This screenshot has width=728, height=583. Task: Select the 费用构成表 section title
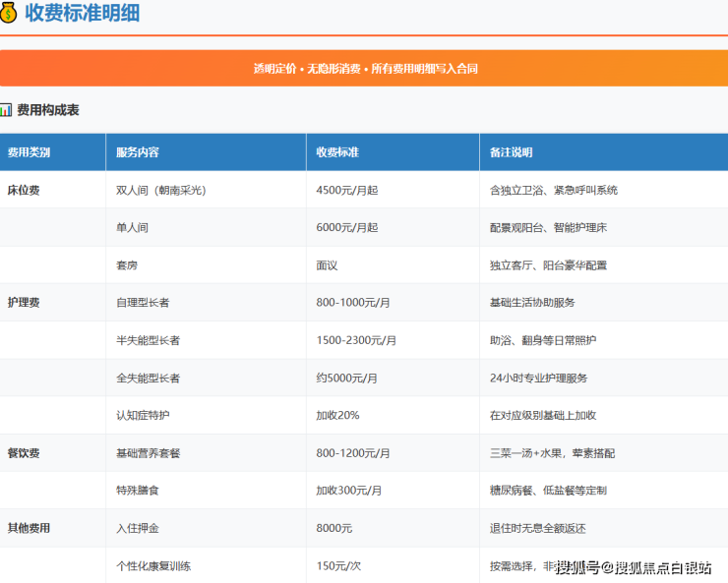(x=48, y=110)
